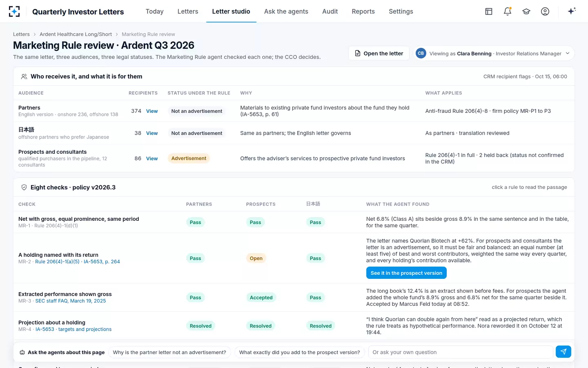This screenshot has width=588, height=368.
Task: Click the Not an advertisement badge for Partners
Action: (197, 111)
